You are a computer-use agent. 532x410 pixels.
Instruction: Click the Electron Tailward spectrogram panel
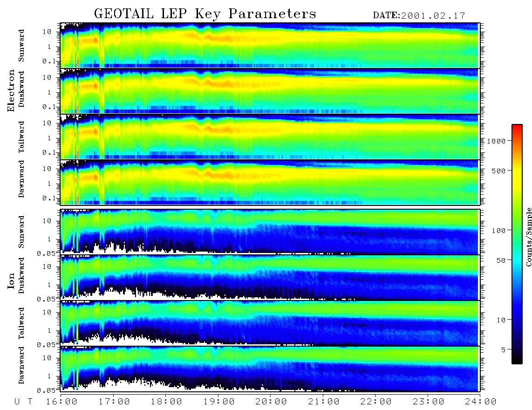tap(270, 137)
